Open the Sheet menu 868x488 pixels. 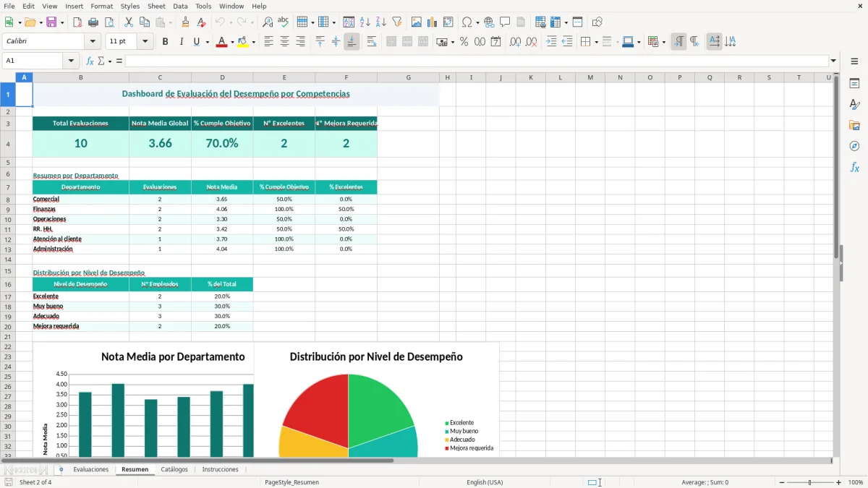tap(156, 6)
